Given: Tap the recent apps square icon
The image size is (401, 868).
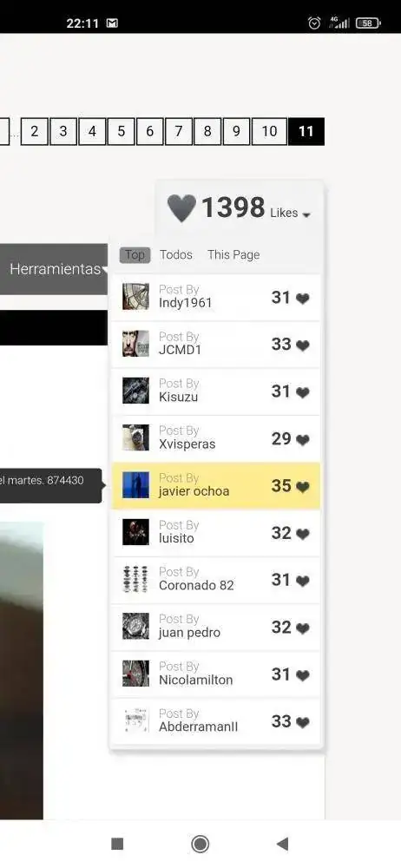Looking at the screenshot, I should point(117,844).
